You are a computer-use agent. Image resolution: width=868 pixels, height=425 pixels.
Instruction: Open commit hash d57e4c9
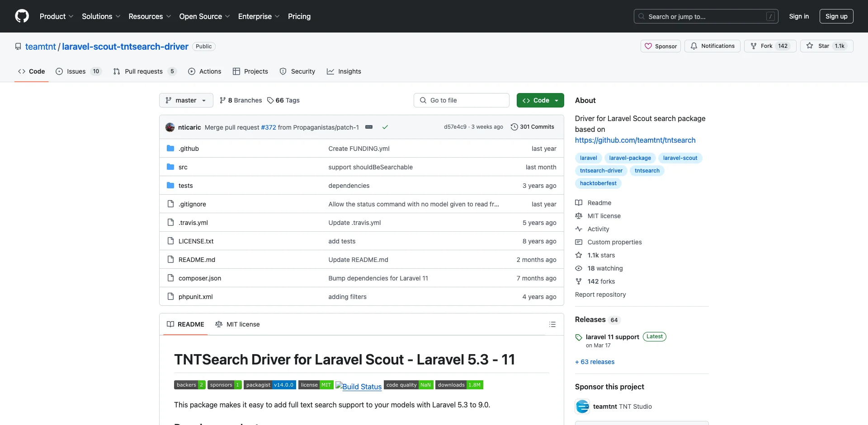pos(455,127)
